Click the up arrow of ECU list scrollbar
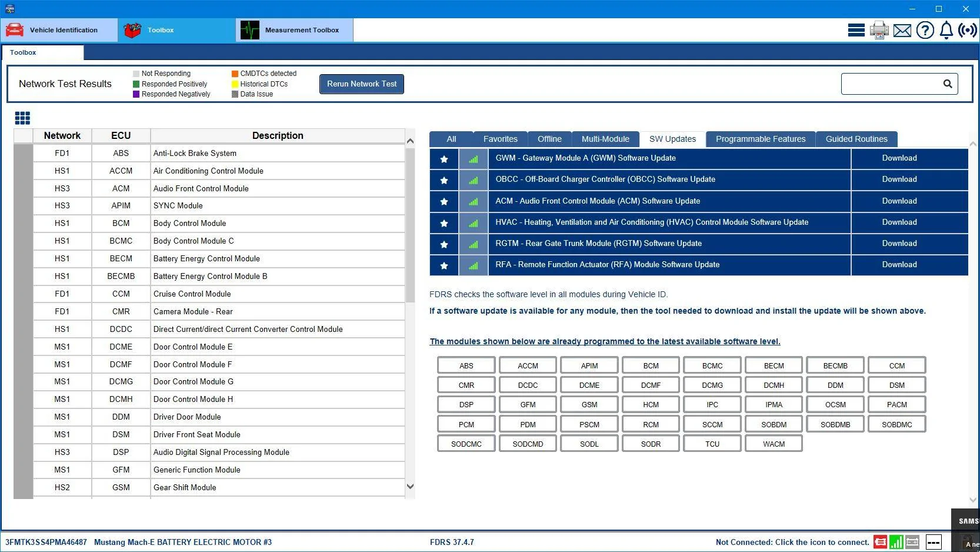Viewport: 980px width, 552px height. 410,141
